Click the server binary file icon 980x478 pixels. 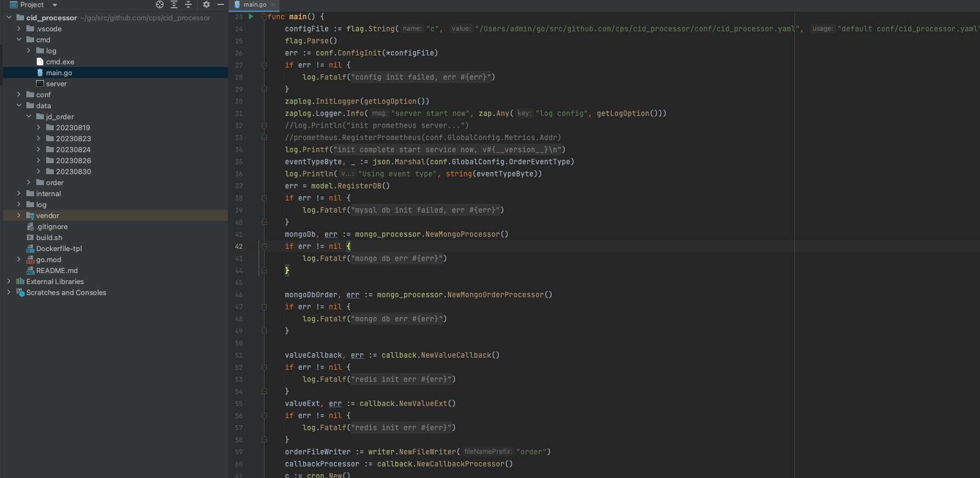point(40,84)
